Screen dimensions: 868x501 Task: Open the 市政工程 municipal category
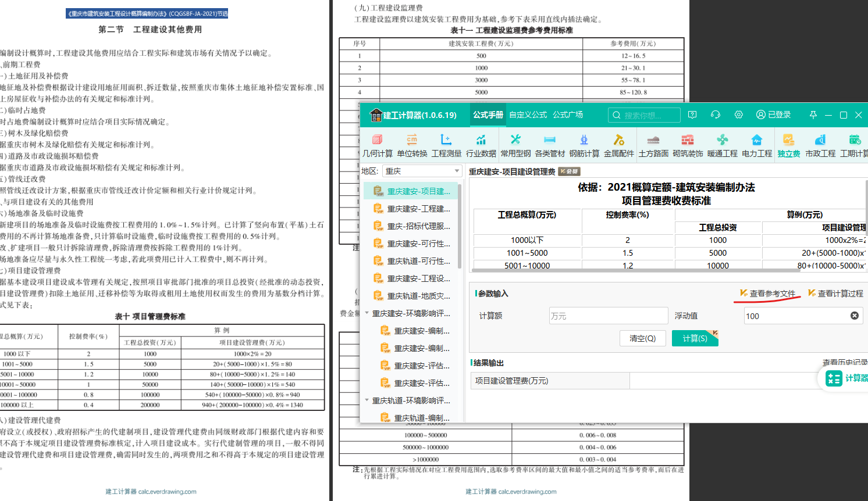tap(820, 145)
